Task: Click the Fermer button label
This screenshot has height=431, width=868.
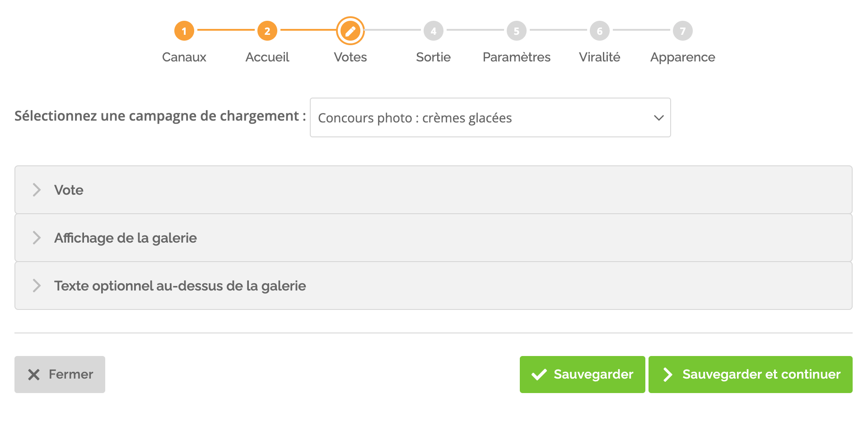Action: pos(71,375)
